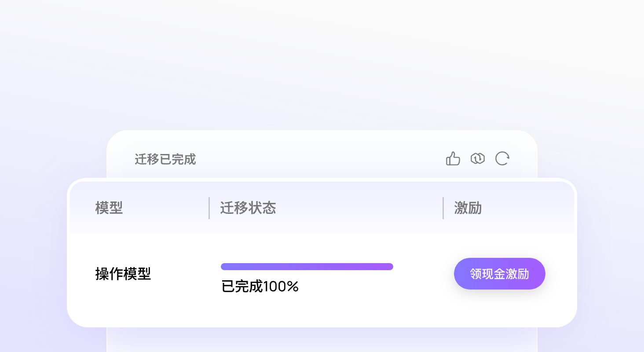Click the thumbs-up like icon
The image size is (644, 352).
[453, 158]
